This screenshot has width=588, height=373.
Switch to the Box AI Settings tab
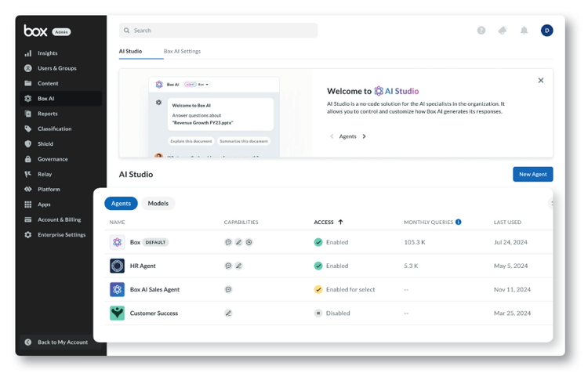click(x=182, y=51)
